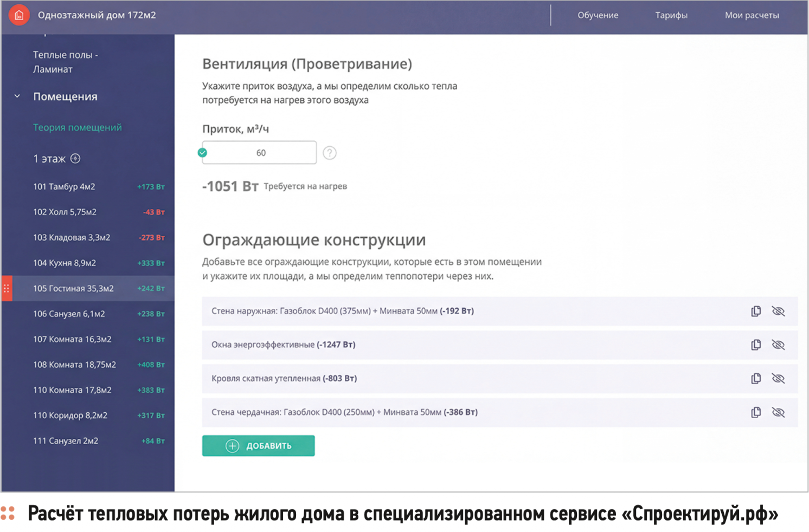The height and width of the screenshot is (532, 809).
Task: Click the Приток airflow input field
Action: 261,153
